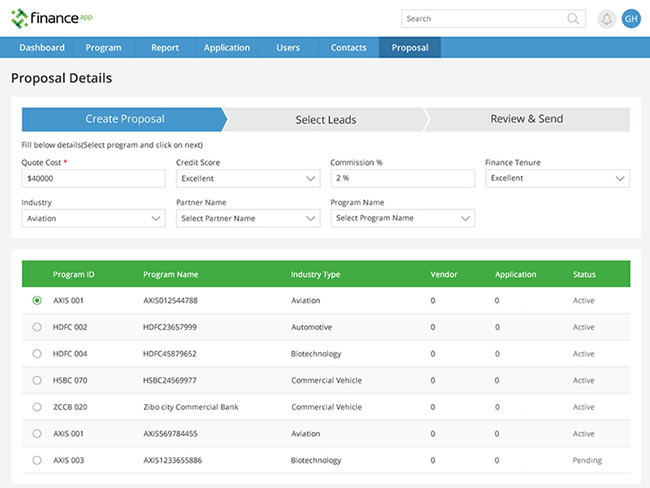650x488 pixels.
Task: Go to the Select Leads step
Action: pos(326,119)
